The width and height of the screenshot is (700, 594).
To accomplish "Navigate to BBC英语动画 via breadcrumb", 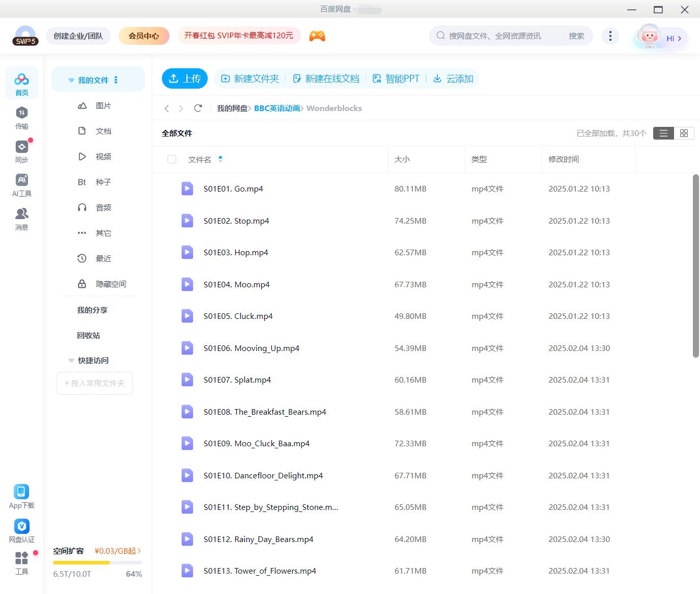I will tap(277, 108).
